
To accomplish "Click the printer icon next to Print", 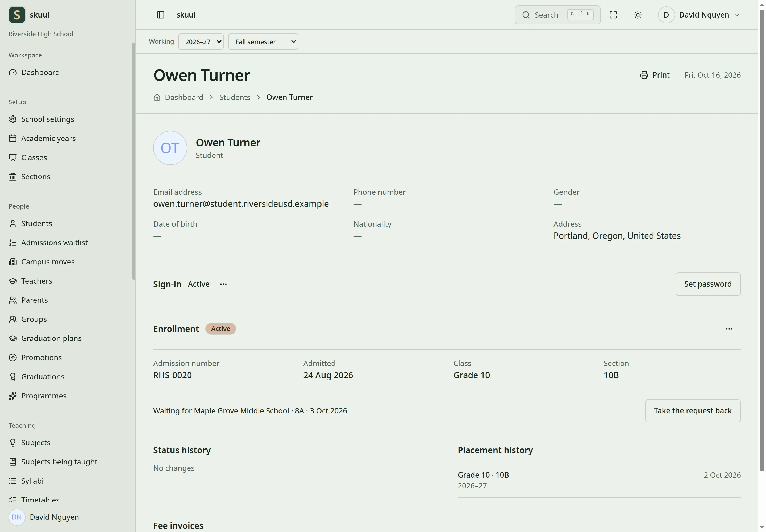I will [644, 75].
